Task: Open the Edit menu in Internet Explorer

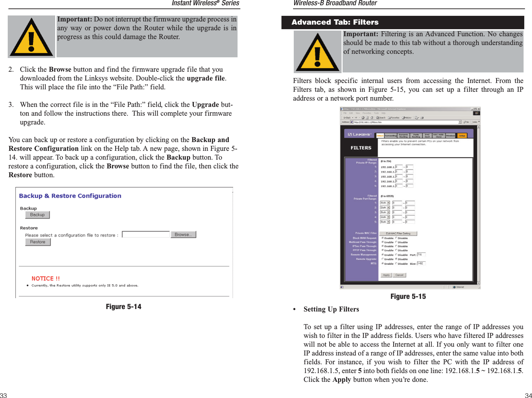Action: [351, 113]
